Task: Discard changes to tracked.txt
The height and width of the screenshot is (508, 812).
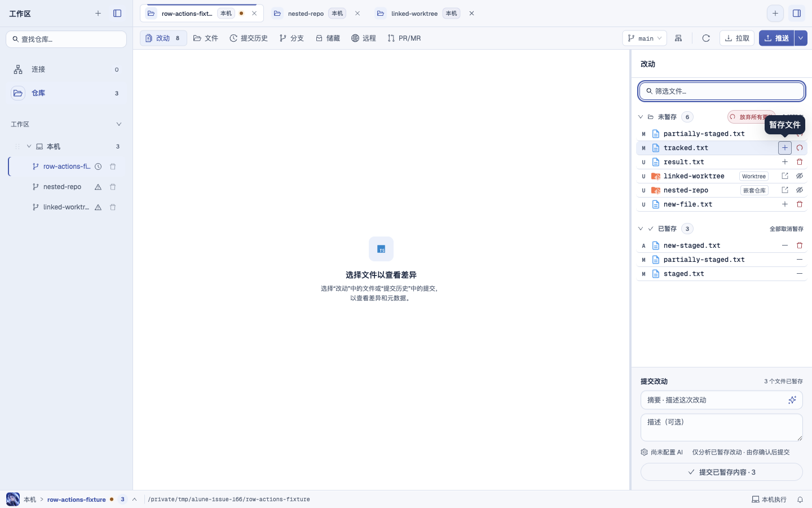Action: 800,148
